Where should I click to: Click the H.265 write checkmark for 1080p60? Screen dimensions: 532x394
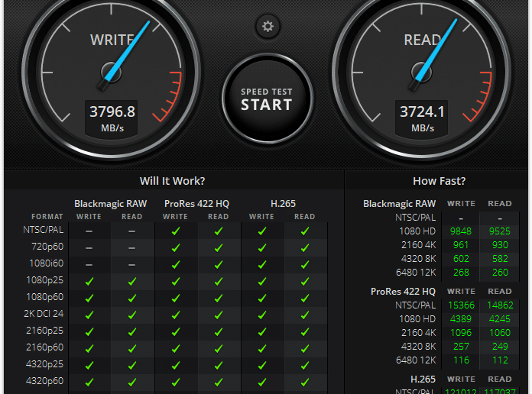(x=262, y=299)
